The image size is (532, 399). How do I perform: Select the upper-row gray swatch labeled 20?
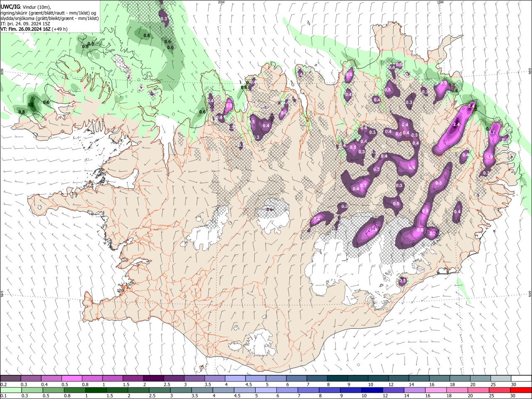[481, 378]
